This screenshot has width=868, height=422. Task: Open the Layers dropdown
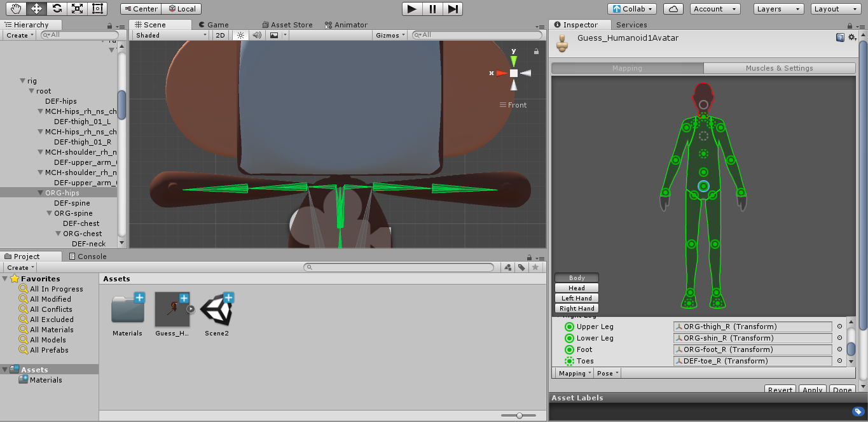tap(779, 9)
